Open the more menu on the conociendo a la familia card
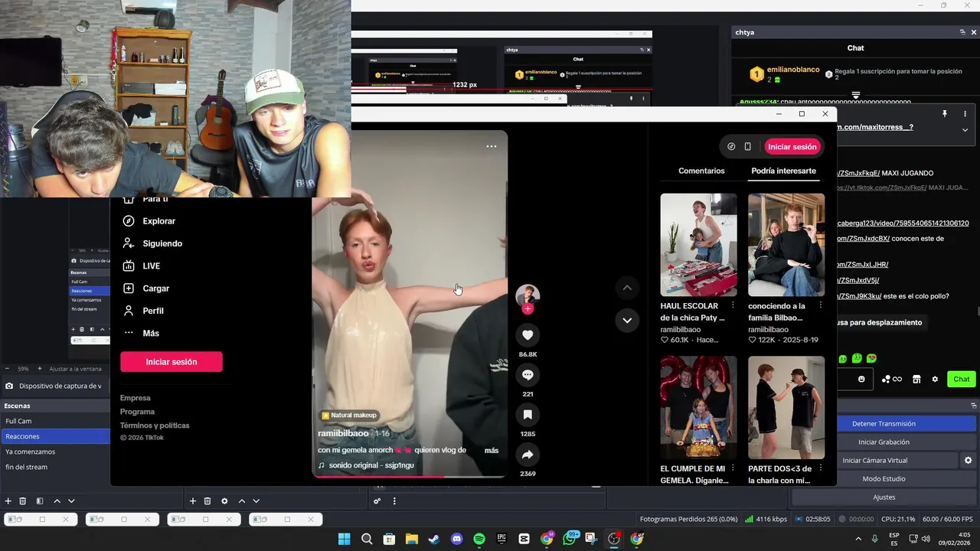Image resolution: width=980 pixels, height=551 pixels. pos(821,305)
